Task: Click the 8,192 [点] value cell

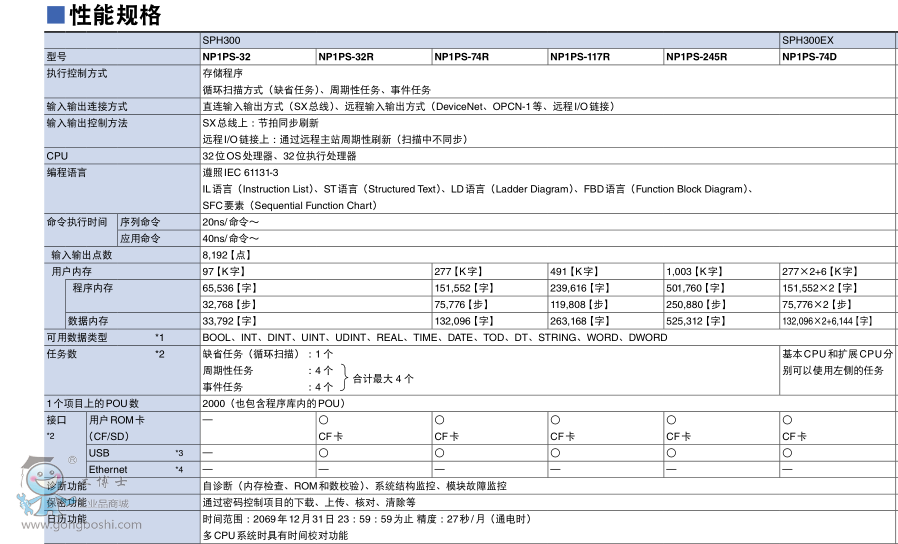Action: point(228,255)
